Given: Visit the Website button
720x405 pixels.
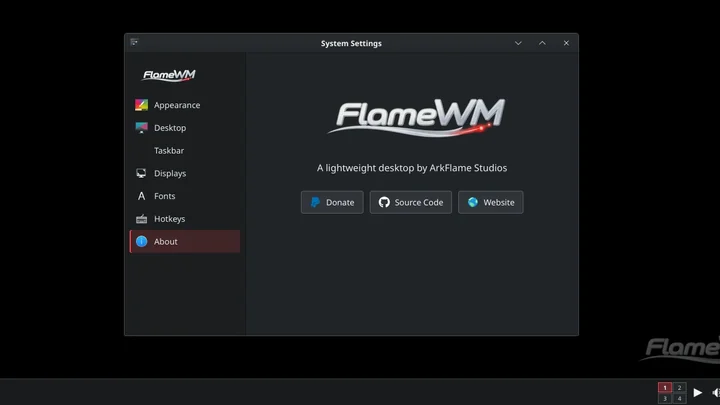Looking at the screenshot, I should point(490,202).
